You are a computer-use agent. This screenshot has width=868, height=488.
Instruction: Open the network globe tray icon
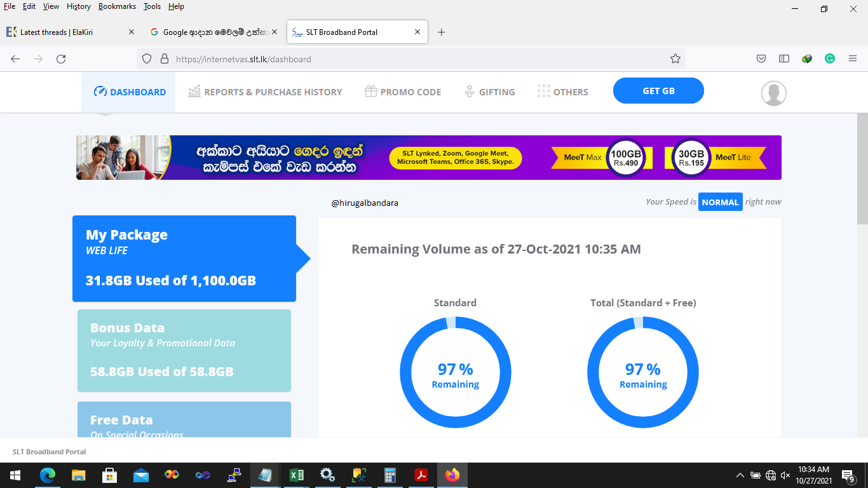[771, 475]
